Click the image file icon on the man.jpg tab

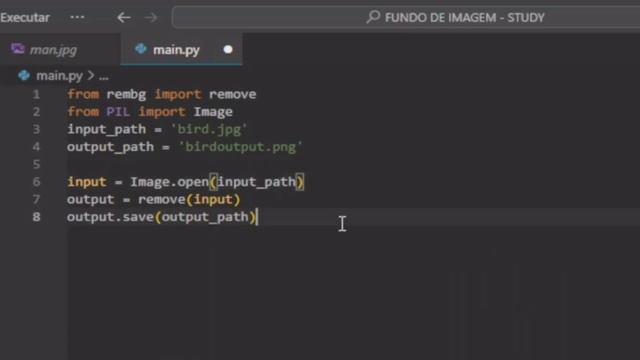point(18,49)
